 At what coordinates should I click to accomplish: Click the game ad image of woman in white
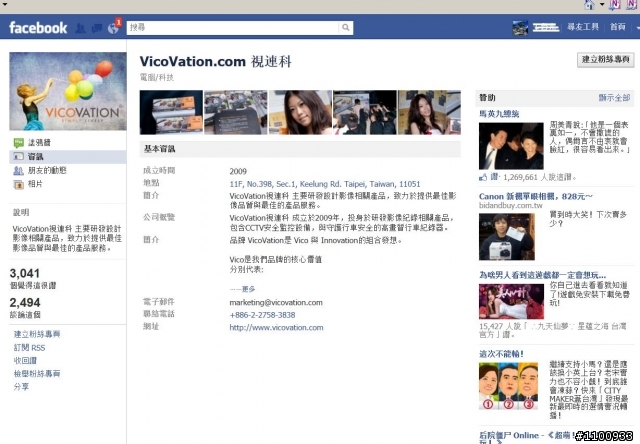[x=511, y=301]
